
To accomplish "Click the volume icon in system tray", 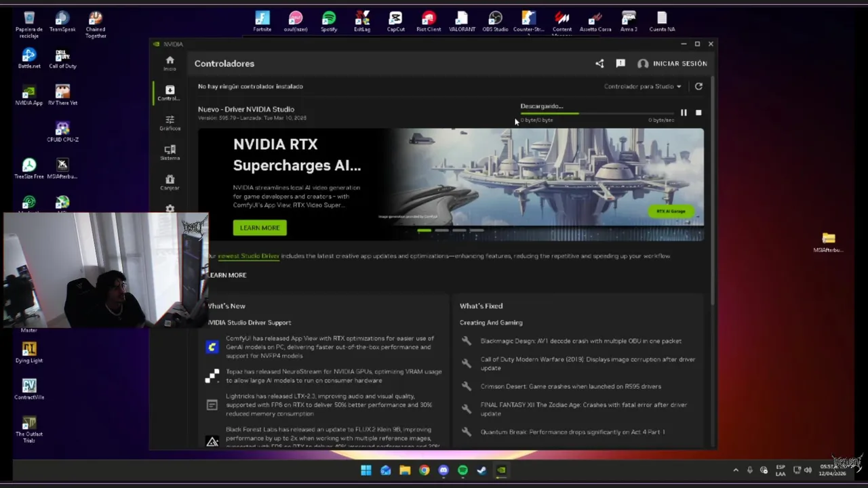I will click(808, 470).
